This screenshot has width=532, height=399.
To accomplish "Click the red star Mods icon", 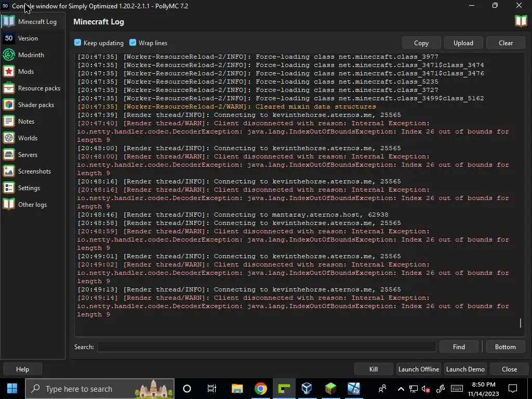I will [x=9, y=71].
